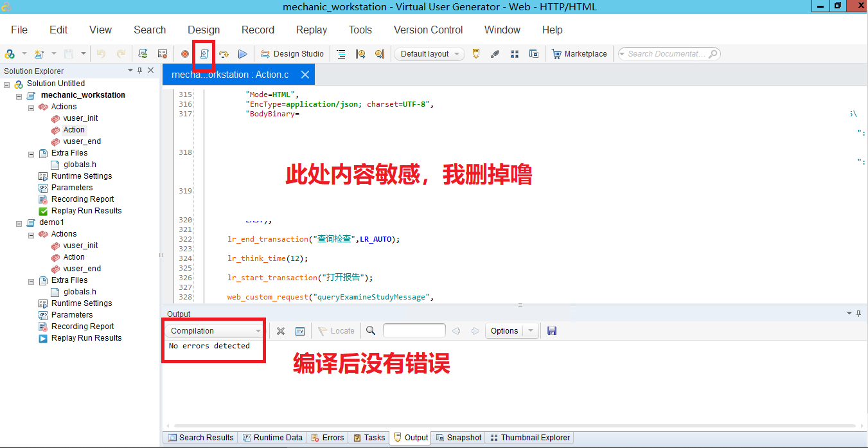Click the magnifier search icon in Output pane
The height and width of the screenshot is (448, 868).
coord(371,331)
